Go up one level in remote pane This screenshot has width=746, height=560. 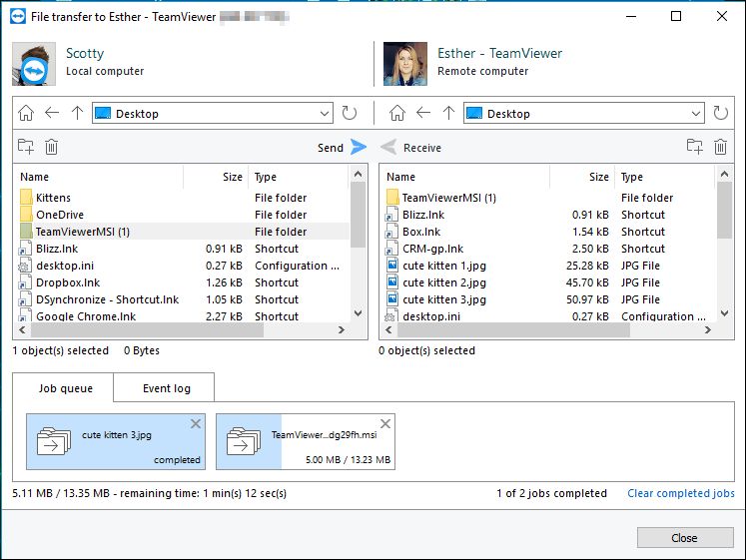point(448,113)
